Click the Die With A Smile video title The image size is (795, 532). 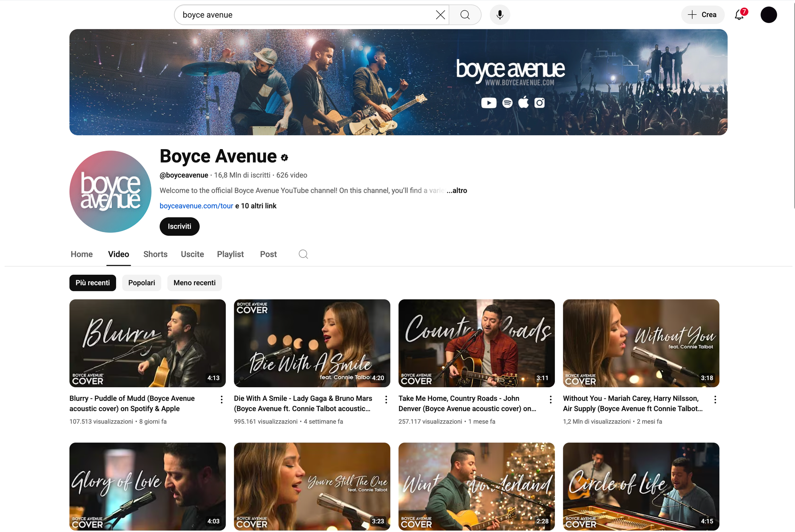click(x=303, y=404)
